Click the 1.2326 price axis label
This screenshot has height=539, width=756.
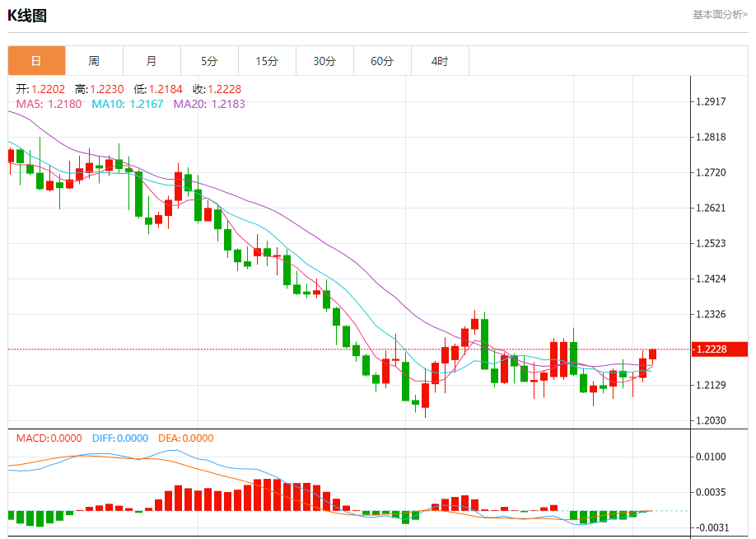pos(711,314)
